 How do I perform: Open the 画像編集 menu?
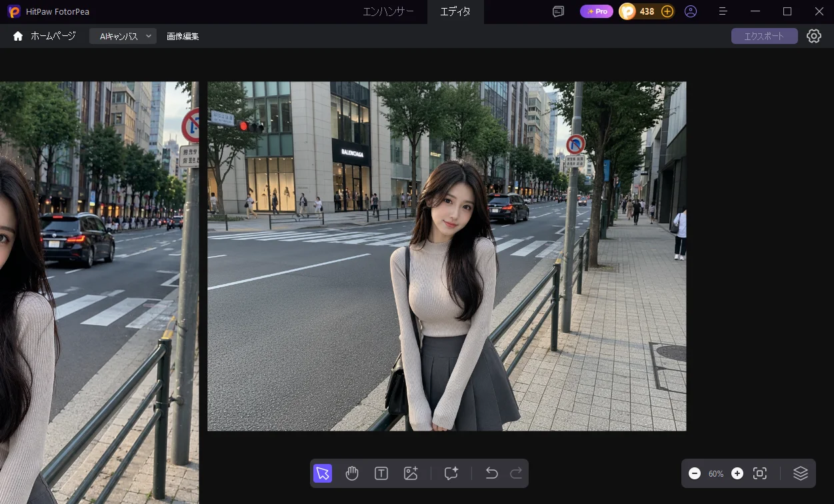click(x=183, y=36)
